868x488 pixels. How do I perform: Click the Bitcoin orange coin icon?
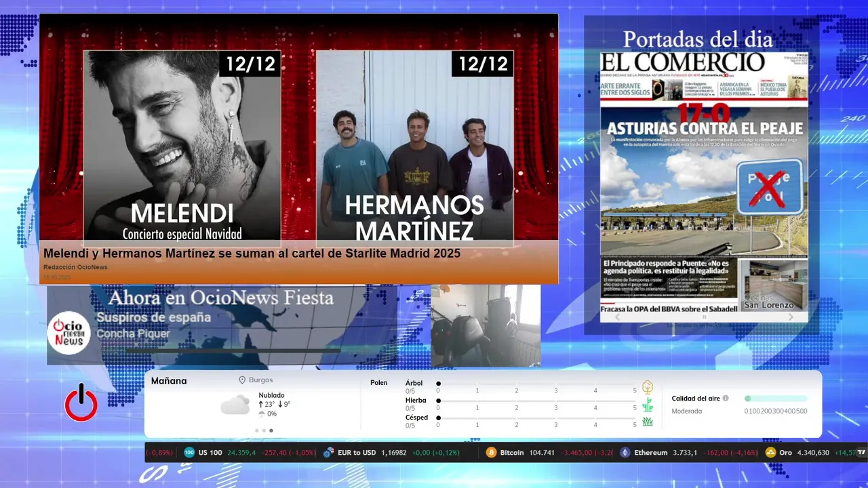pyautogui.click(x=491, y=452)
